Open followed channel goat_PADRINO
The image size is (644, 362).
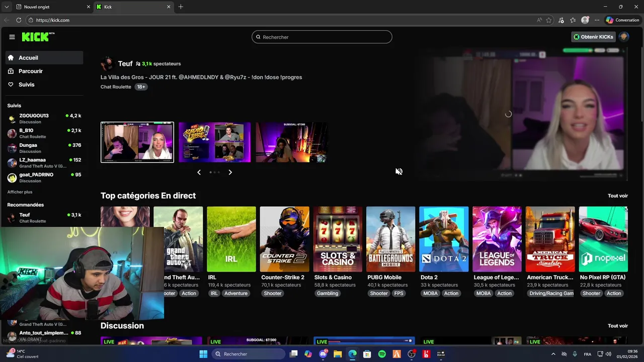pos(44,177)
